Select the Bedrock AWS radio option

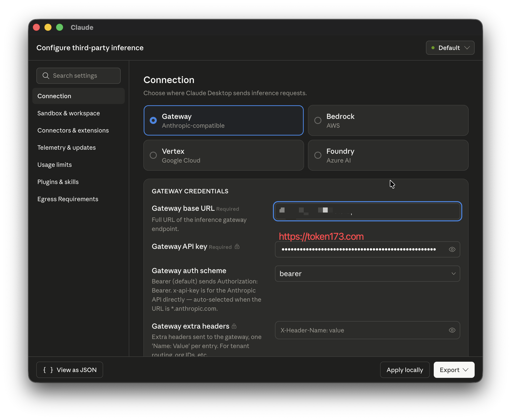[x=388, y=120]
